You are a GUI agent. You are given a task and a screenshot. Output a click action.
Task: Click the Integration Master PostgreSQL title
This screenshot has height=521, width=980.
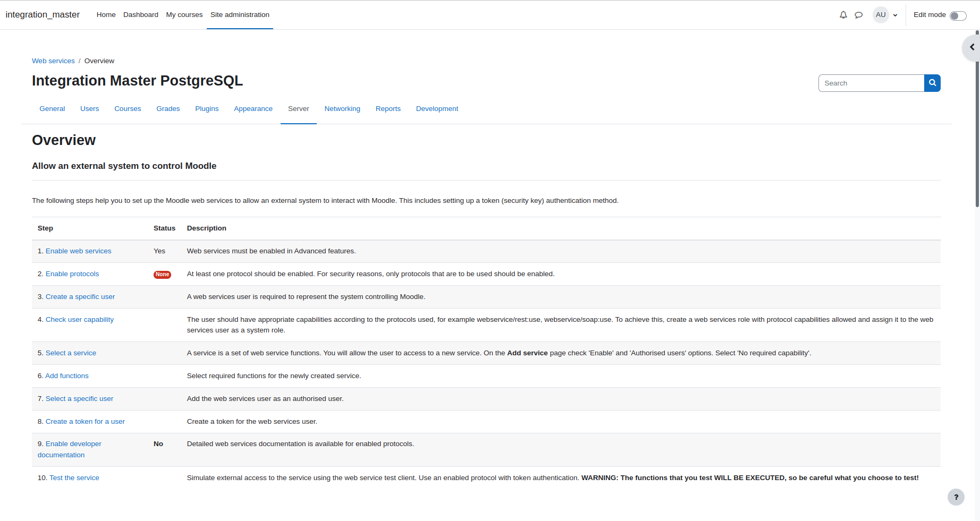(x=137, y=81)
